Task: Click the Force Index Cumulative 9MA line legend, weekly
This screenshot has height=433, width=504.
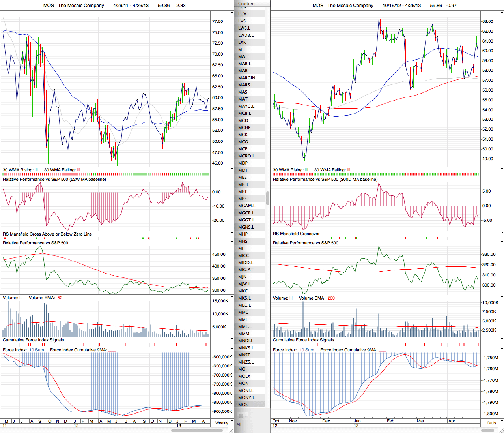Action: (112, 350)
